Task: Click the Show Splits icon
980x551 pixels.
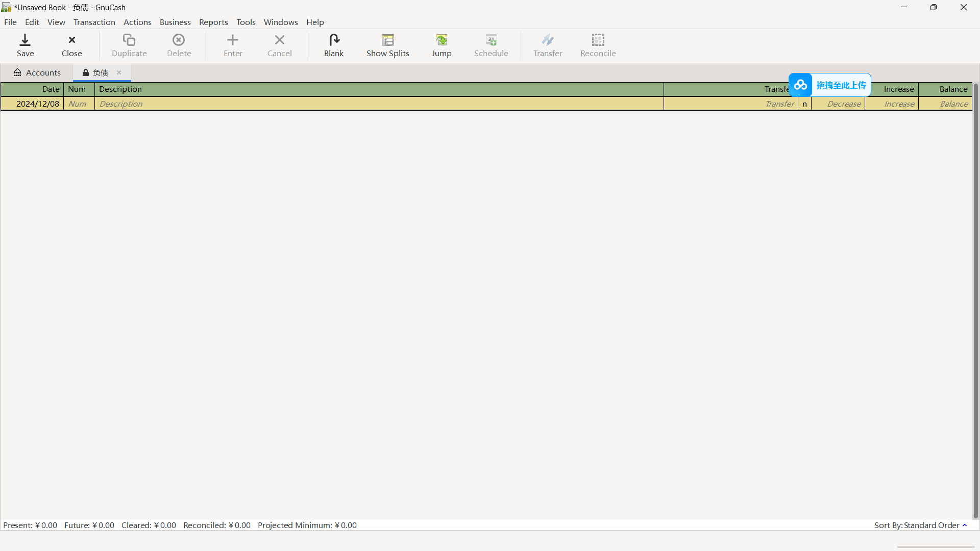Action: (x=388, y=44)
